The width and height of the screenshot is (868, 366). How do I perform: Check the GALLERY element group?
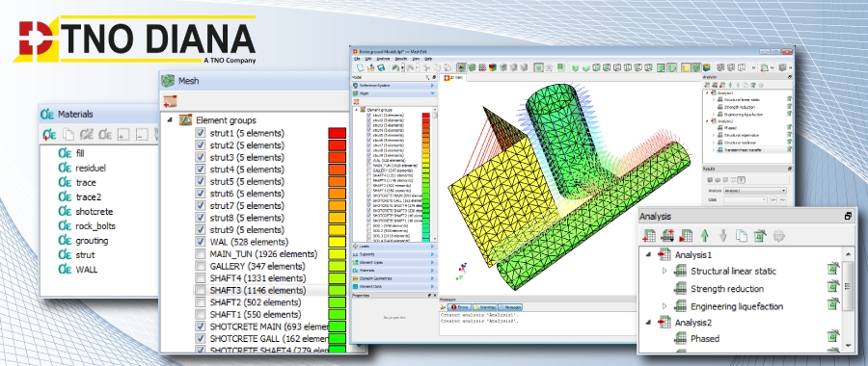(201, 266)
